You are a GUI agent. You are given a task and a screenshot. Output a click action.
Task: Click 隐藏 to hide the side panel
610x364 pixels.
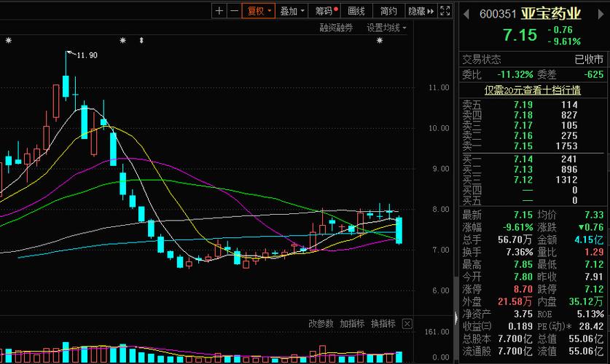point(420,11)
